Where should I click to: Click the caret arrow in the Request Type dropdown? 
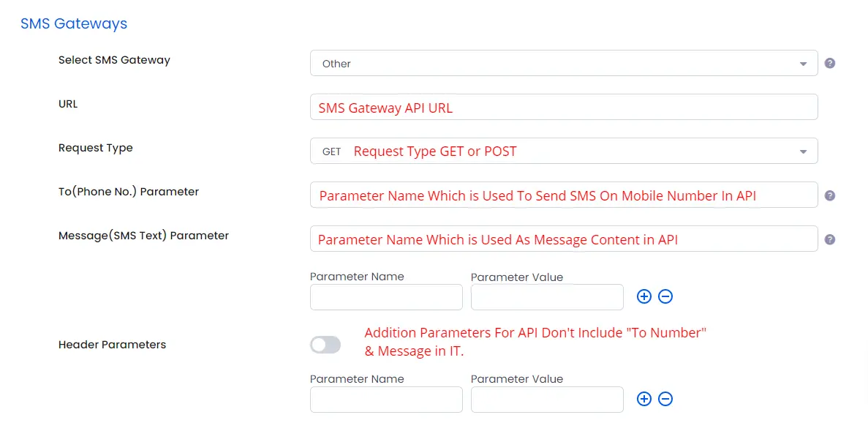(x=803, y=152)
